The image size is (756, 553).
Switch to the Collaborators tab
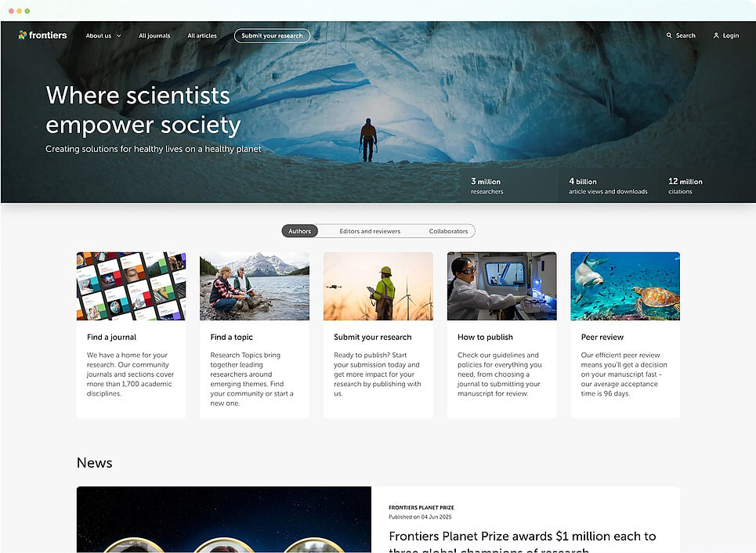448,231
